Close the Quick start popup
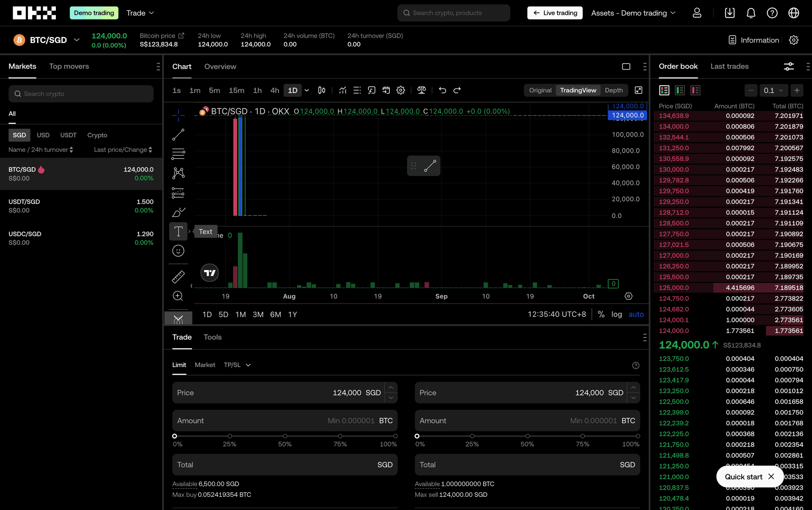The width and height of the screenshot is (812, 510). tap(771, 477)
